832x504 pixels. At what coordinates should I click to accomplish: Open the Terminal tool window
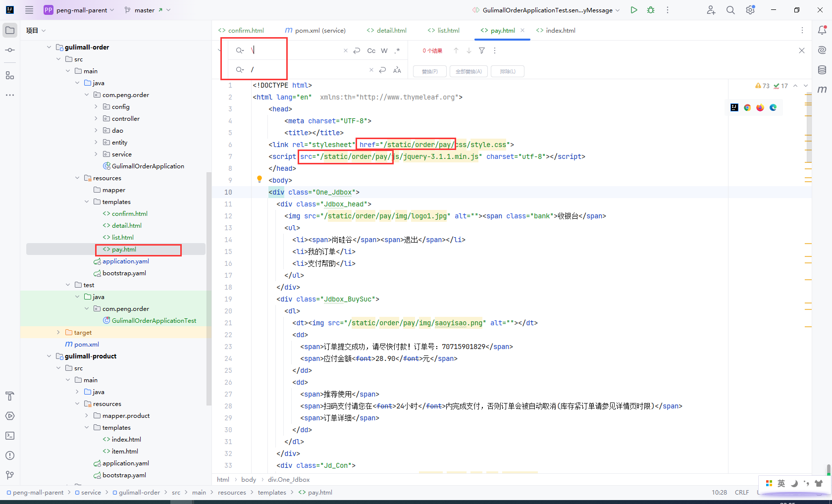click(10, 436)
